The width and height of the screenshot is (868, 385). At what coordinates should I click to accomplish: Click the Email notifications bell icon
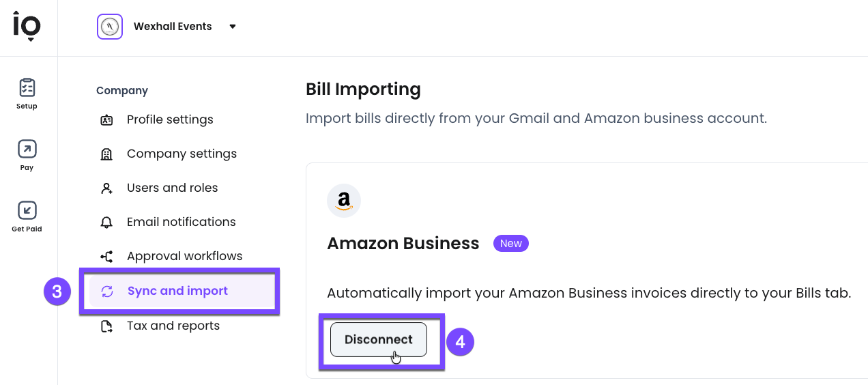106,223
